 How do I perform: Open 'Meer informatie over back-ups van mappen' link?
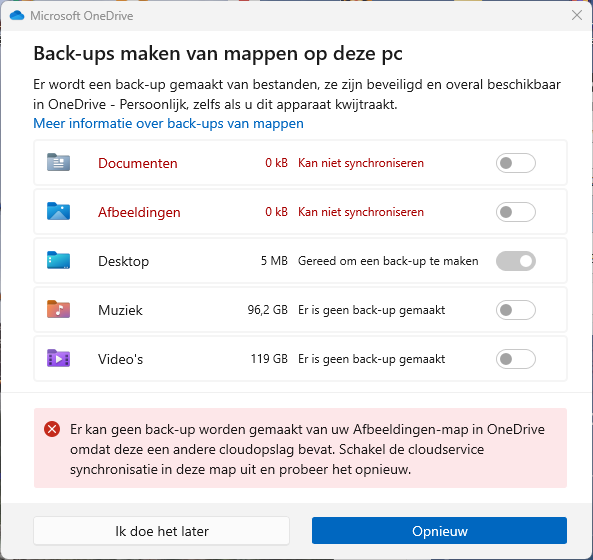click(x=168, y=123)
